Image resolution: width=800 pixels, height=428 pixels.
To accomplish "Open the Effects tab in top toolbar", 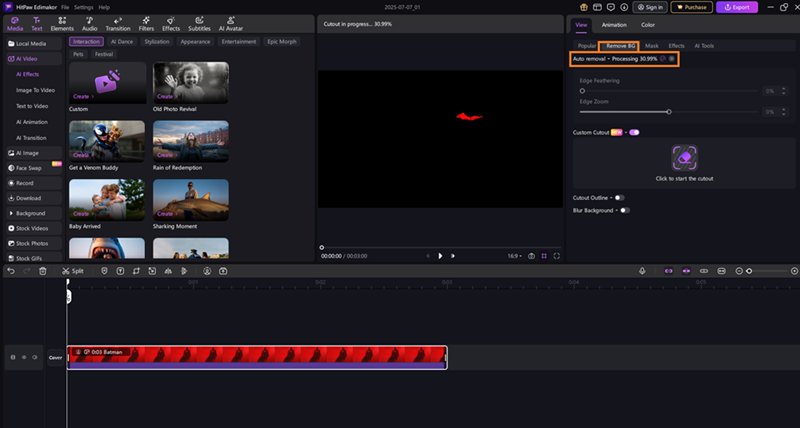I will tap(171, 24).
